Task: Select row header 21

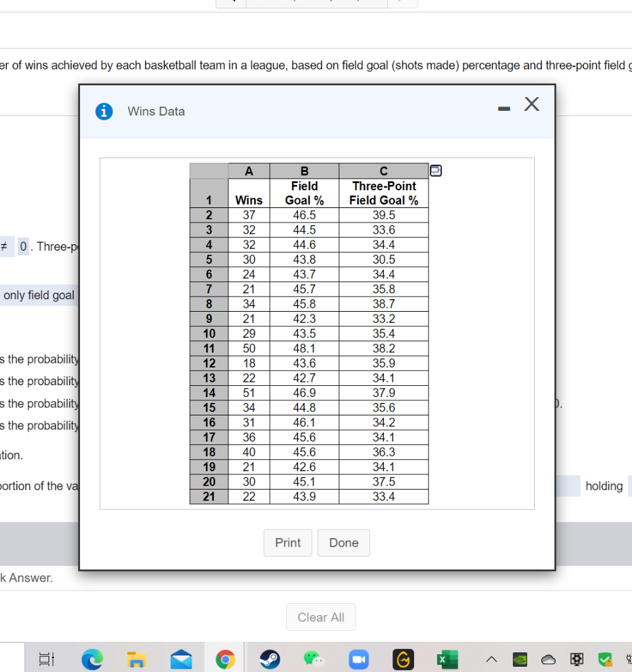Action: pyautogui.click(x=209, y=497)
